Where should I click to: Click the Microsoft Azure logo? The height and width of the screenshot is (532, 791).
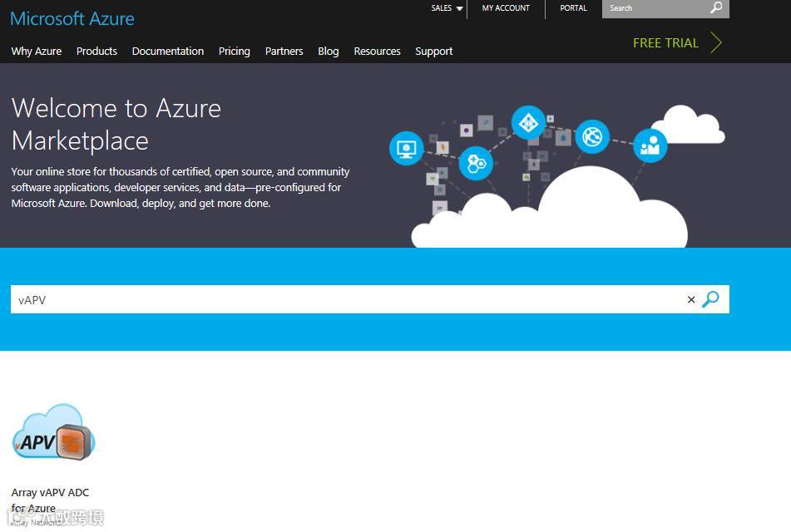pyautogui.click(x=72, y=18)
